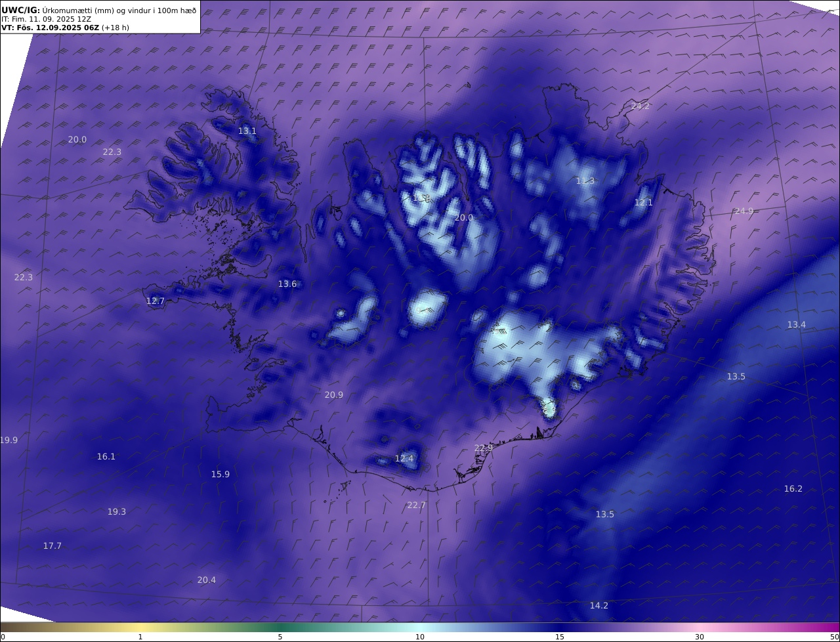
Task: Click the title "Úrkomumætti (mm) og vindur" header
Action: coord(119,10)
